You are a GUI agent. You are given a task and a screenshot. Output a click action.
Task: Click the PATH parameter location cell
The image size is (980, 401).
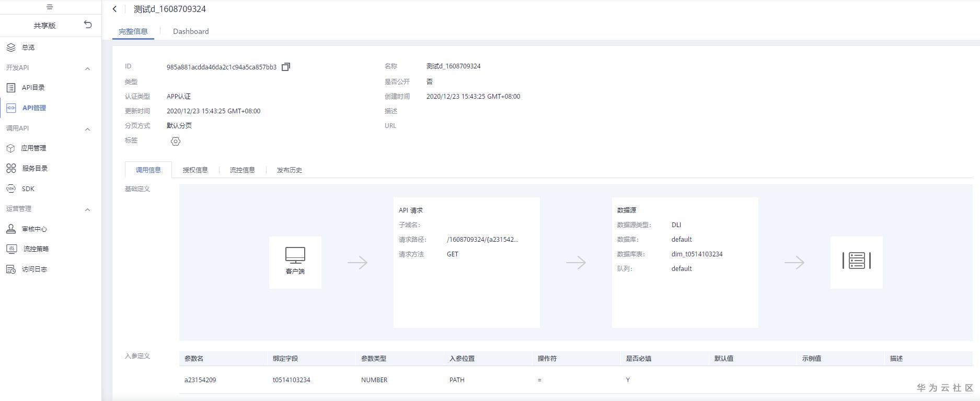(457, 380)
